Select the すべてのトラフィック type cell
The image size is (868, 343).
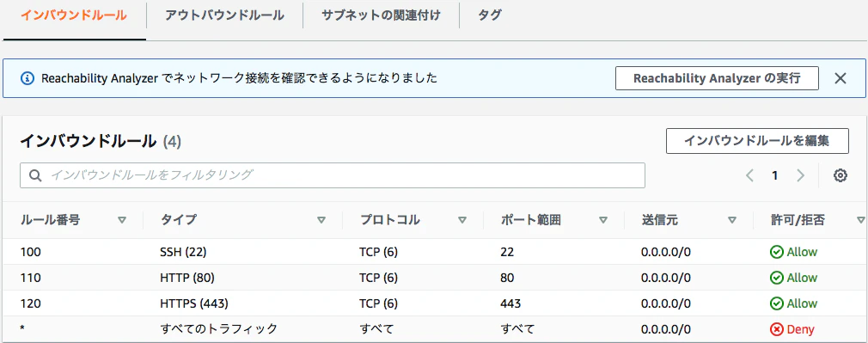[x=218, y=329]
